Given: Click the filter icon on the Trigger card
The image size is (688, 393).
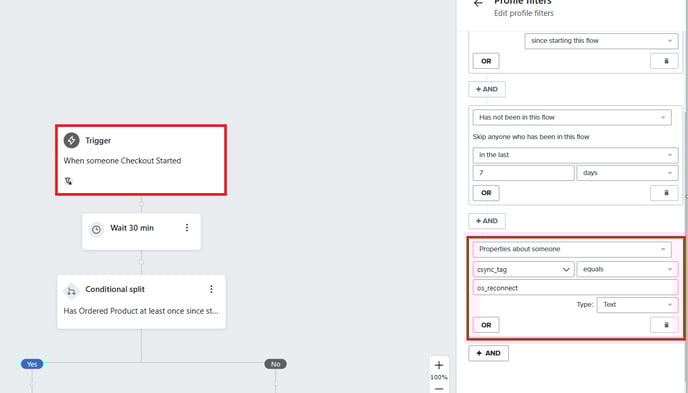Looking at the screenshot, I should pyautogui.click(x=68, y=181).
